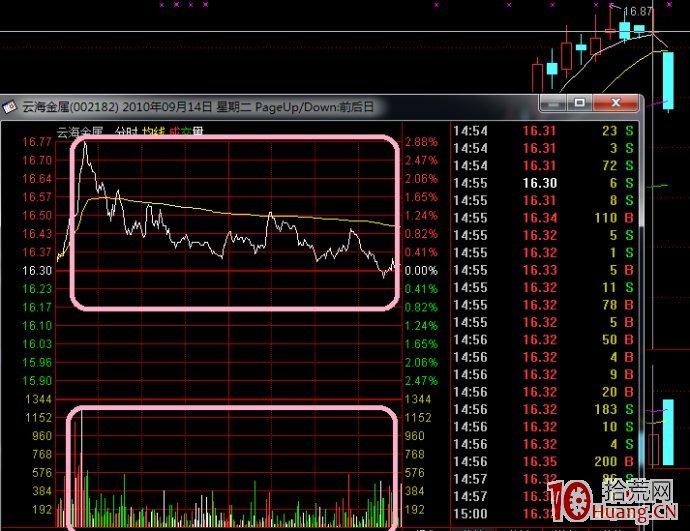This screenshot has height=531, width=690.
Task: Select the 14:56 tick with volume 50
Action: pyautogui.click(x=544, y=340)
